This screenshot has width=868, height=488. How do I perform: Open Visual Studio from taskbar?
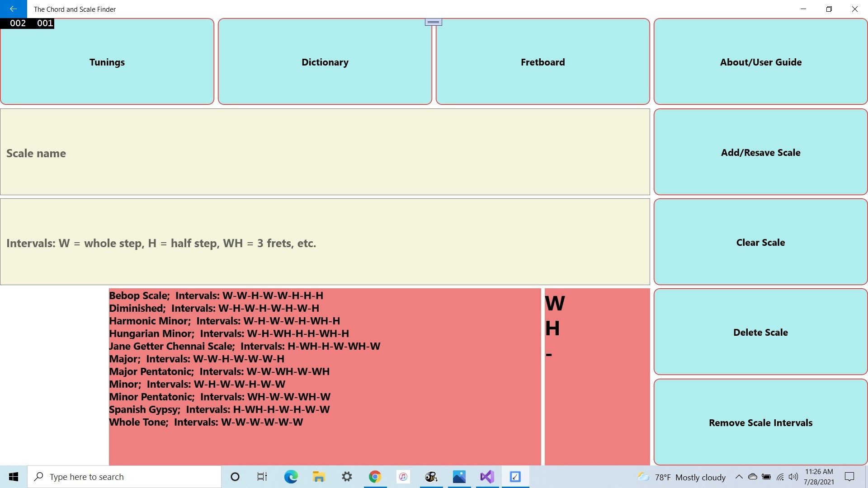point(487,477)
